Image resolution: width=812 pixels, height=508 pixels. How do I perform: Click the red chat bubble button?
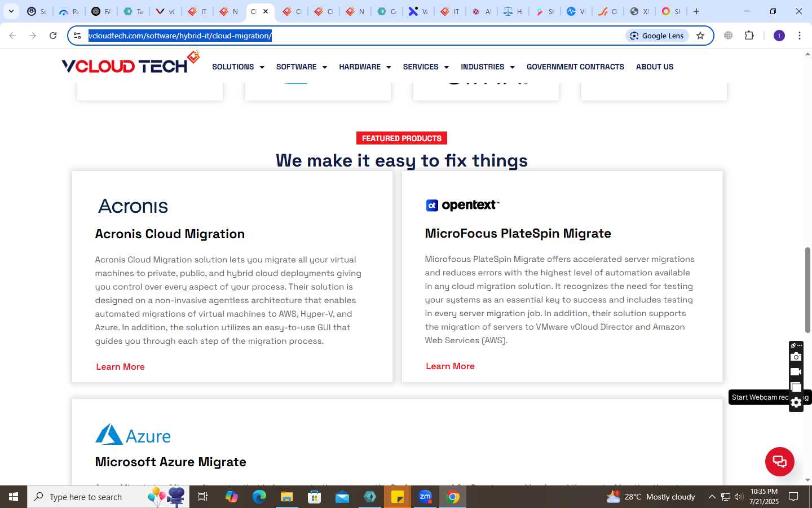point(779,461)
